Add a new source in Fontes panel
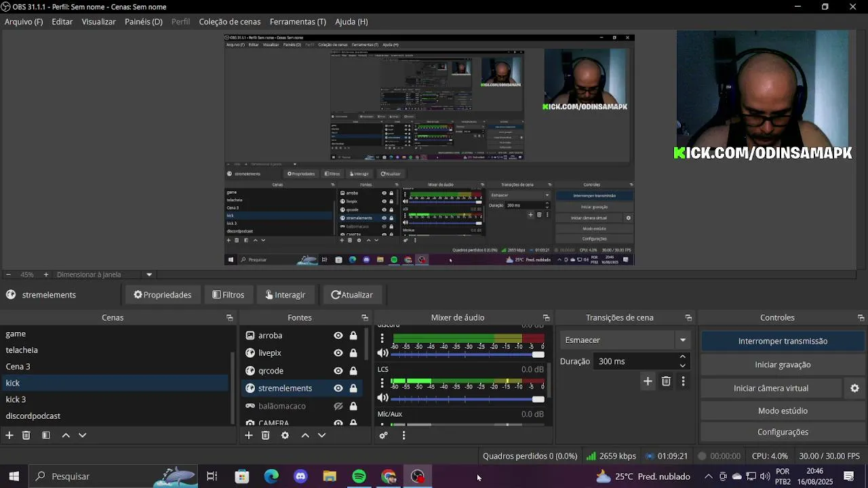 click(x=249, y=435)
